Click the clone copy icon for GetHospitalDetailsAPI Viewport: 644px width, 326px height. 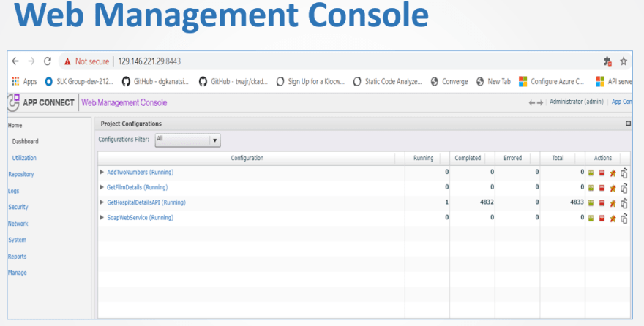click(x=624, y=203)
